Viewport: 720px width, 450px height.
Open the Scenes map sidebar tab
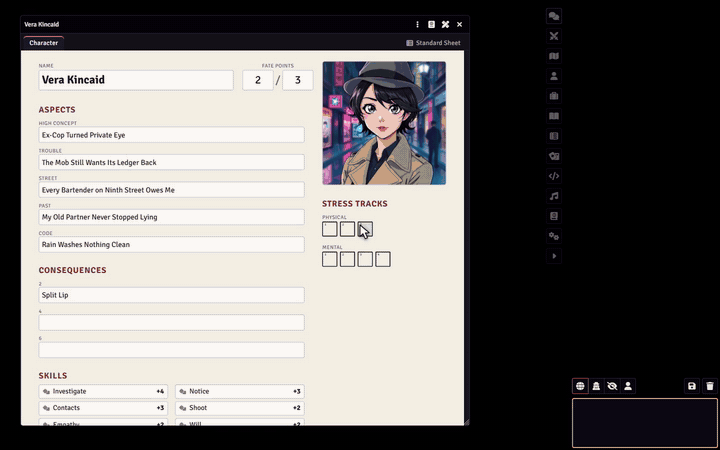[554, 56]
